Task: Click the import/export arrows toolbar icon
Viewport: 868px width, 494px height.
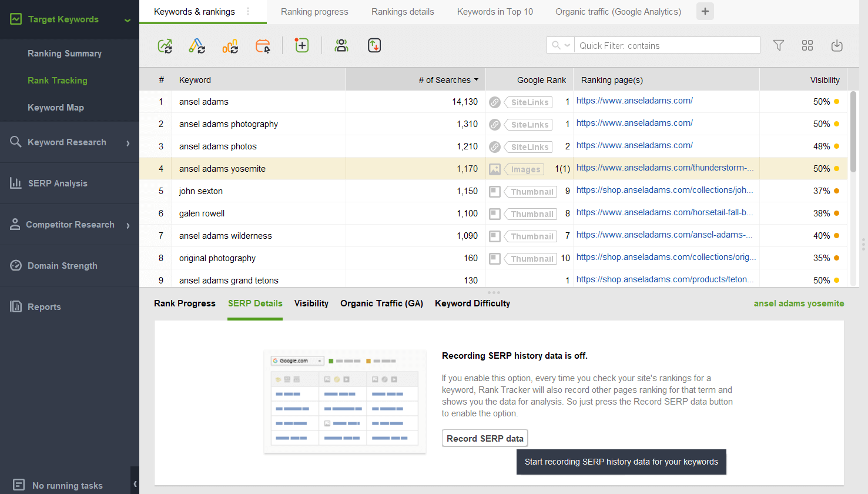Action: (x=374, y=45)
